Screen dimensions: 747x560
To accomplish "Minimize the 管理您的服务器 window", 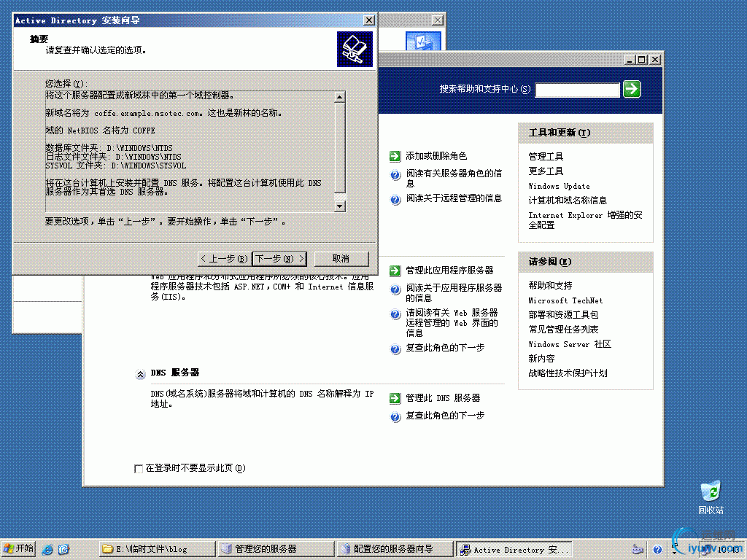I will point(630,60).
